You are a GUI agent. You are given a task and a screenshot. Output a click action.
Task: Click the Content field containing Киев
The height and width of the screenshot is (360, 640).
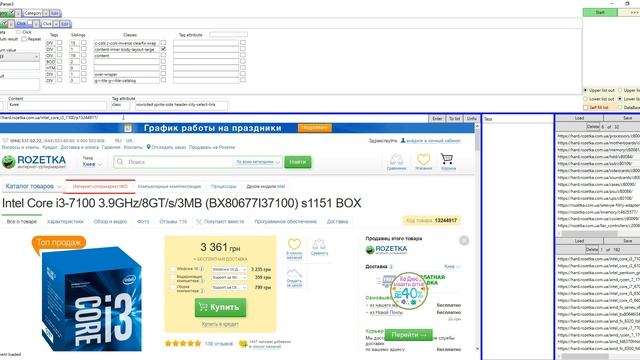[57, 105]
